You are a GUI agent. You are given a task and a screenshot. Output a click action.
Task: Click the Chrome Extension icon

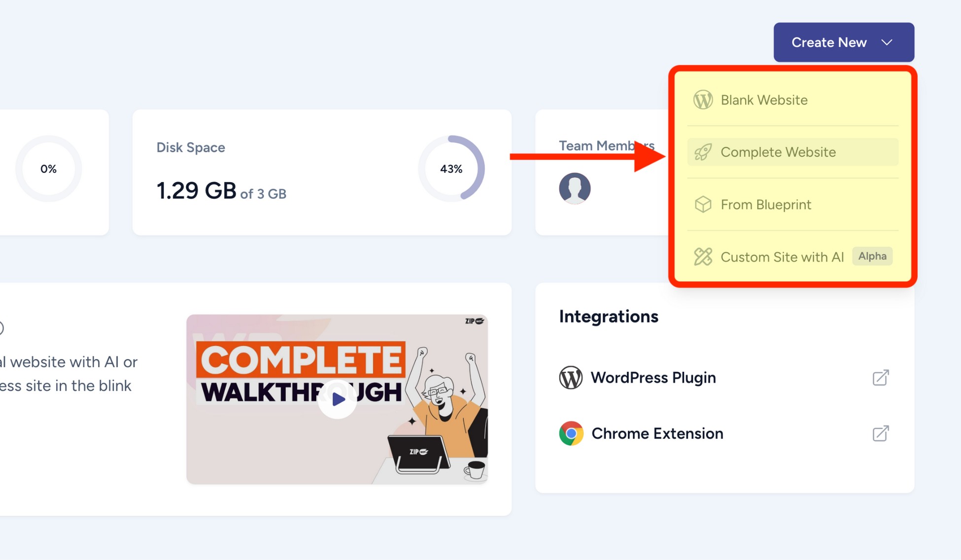[571, 433]
